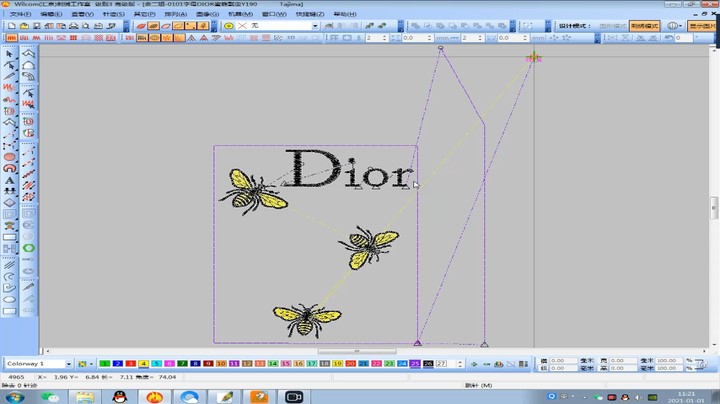Click the New design icon

coord(11,26)
